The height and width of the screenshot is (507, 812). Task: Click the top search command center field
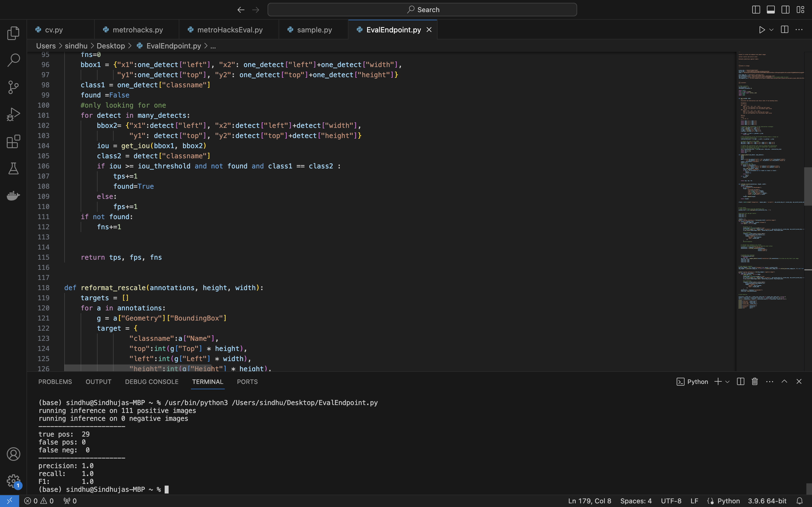(422, 10)
